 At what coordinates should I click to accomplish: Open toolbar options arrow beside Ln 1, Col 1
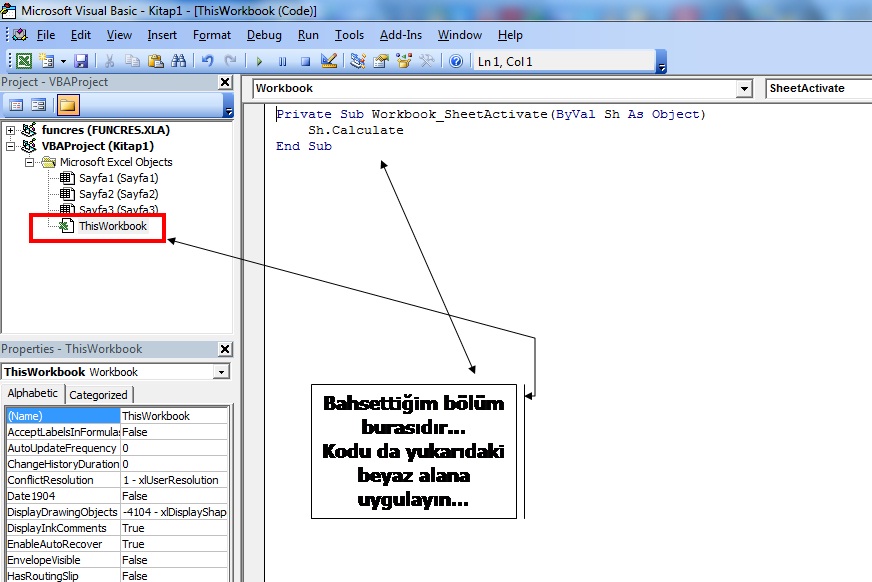coord(661,62)
